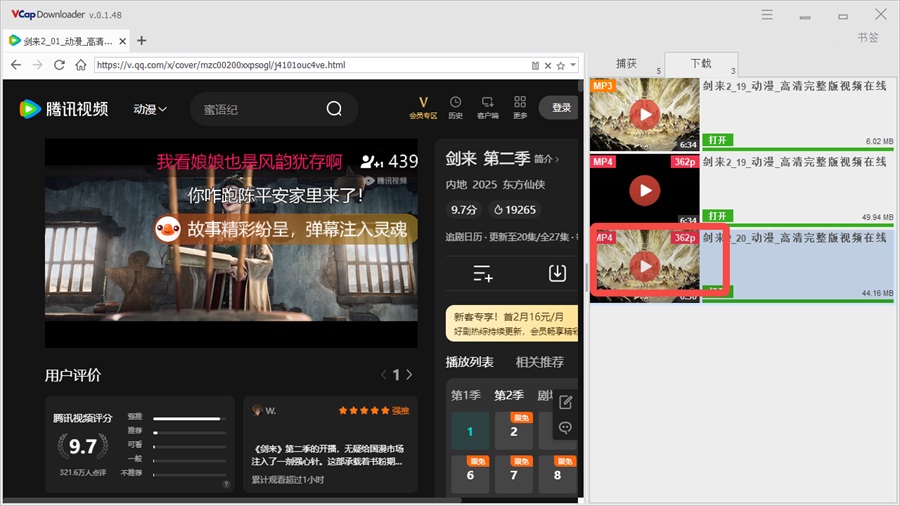Reload the current page
The height and width of the screenshot is (506, 900).
pos(59,65)
